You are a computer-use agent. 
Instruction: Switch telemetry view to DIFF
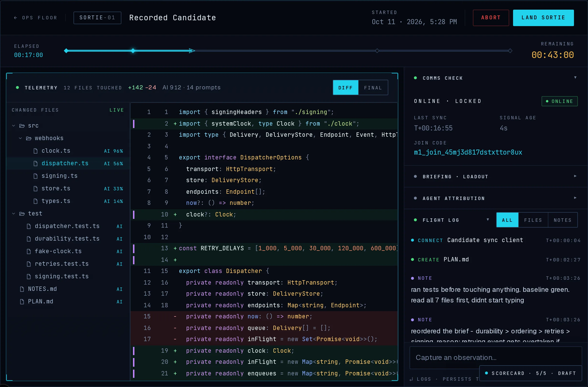tap(345, 88)
